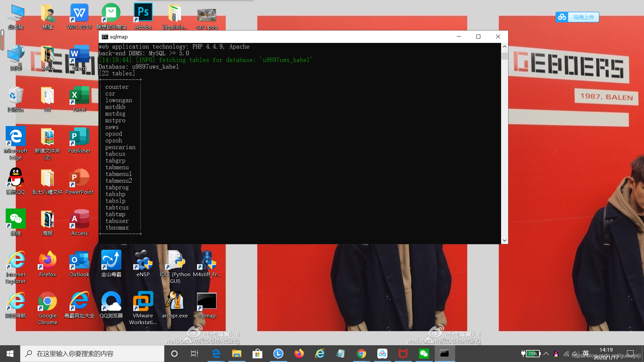Expand the sqlmap window to maximize
644x362 pixels.
tap(478, 36)
